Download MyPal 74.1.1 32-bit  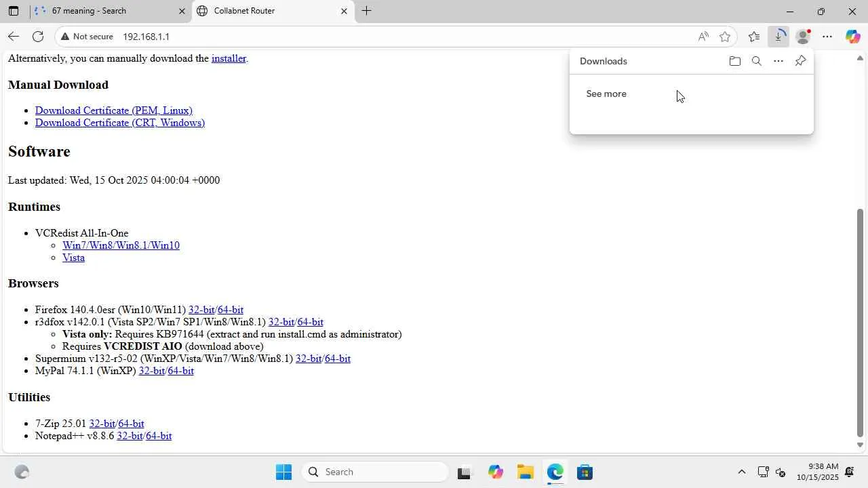152,371
